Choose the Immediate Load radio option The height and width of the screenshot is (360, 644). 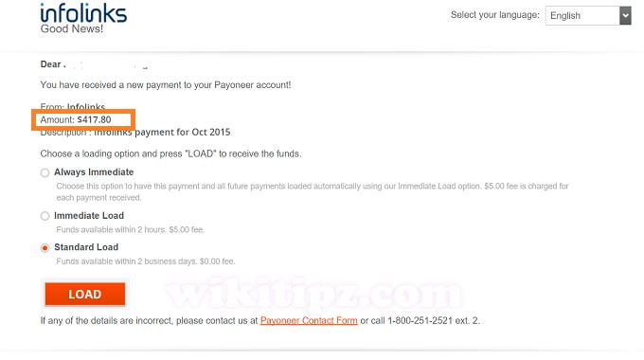tap(45, 216)
